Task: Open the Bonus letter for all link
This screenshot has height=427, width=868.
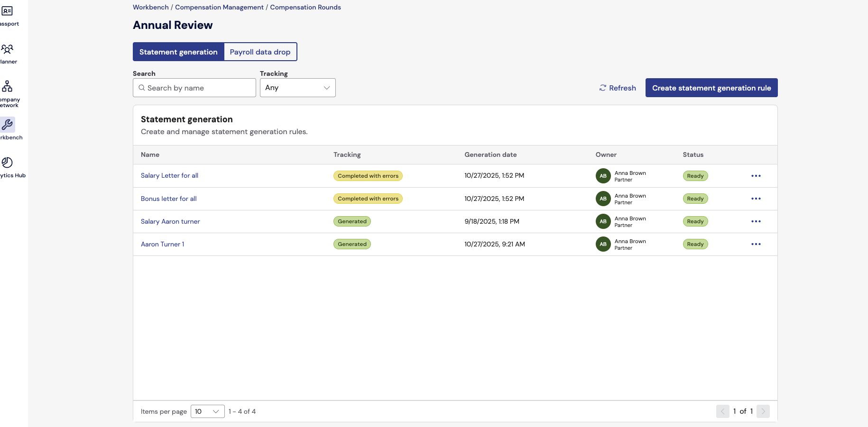Action: tap(168, 199)
